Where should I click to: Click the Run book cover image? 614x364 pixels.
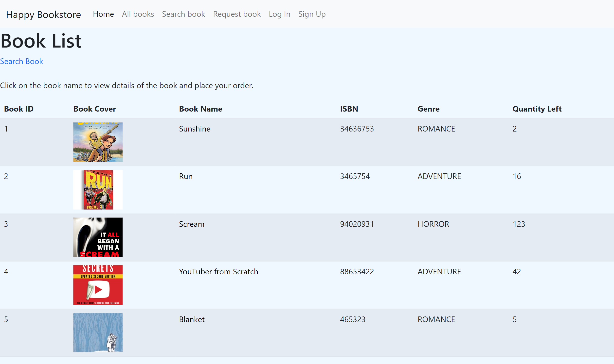(x=98, y=190)
